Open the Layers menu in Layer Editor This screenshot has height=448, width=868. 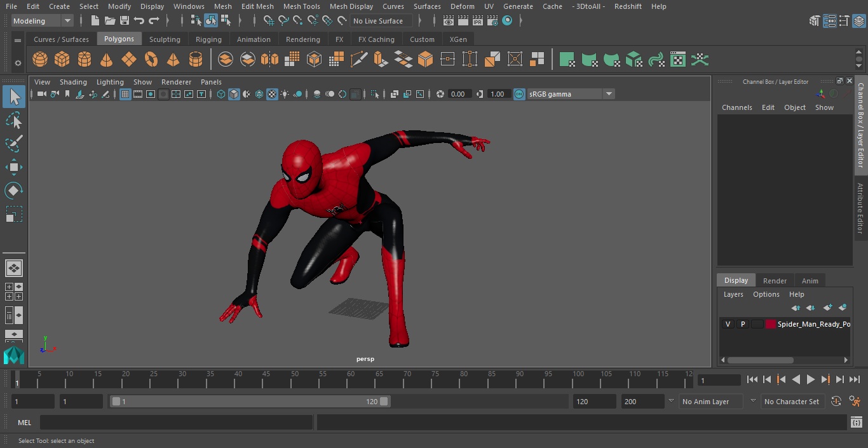(x=733, y=294)
